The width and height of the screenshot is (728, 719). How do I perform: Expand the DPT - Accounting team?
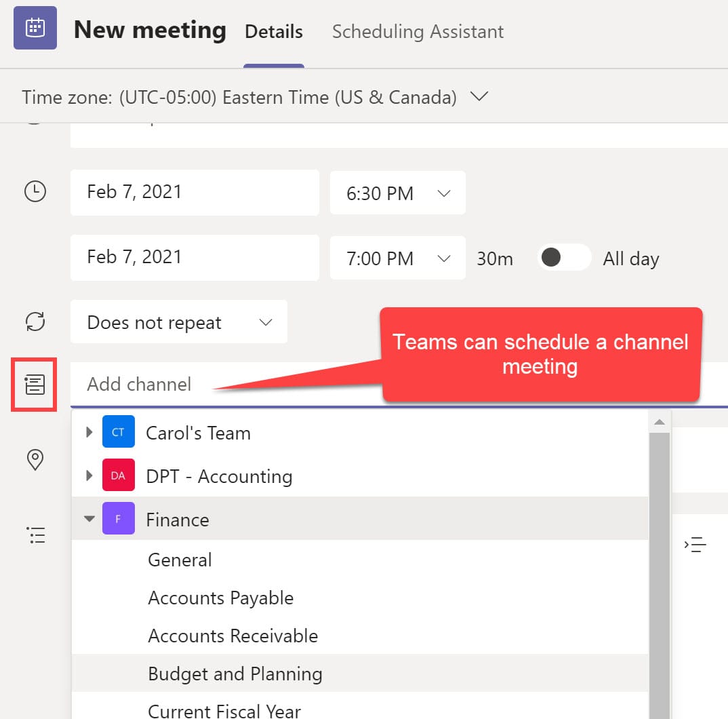89,475
